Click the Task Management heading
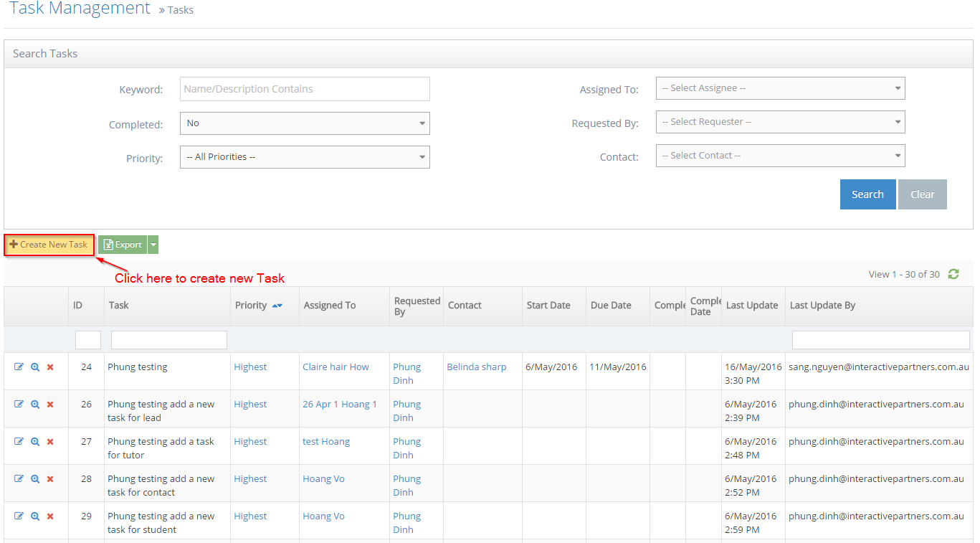 point(79,9)
